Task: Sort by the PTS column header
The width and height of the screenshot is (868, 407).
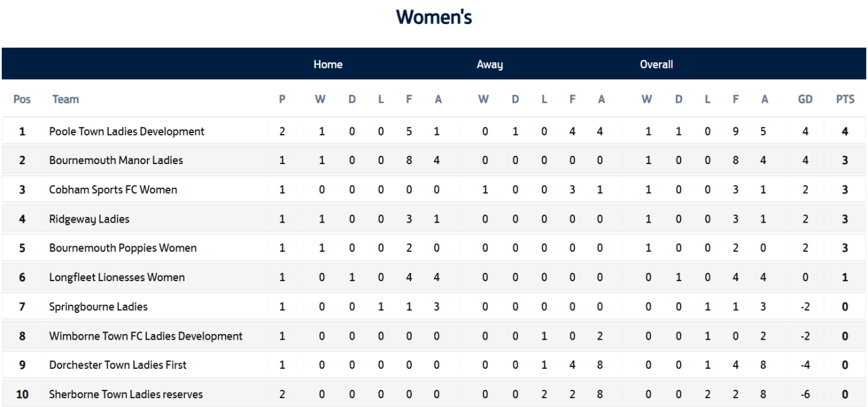Action: coord(845,99)
